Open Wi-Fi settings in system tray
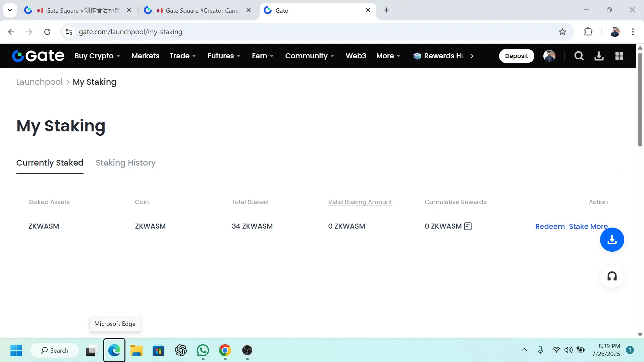 556,350
